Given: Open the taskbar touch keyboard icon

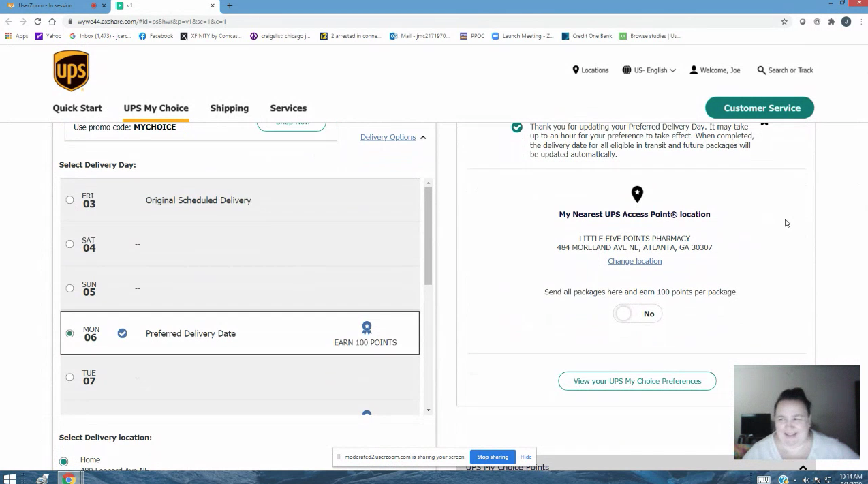Looking at the screenshot, I should coord(764,479).
